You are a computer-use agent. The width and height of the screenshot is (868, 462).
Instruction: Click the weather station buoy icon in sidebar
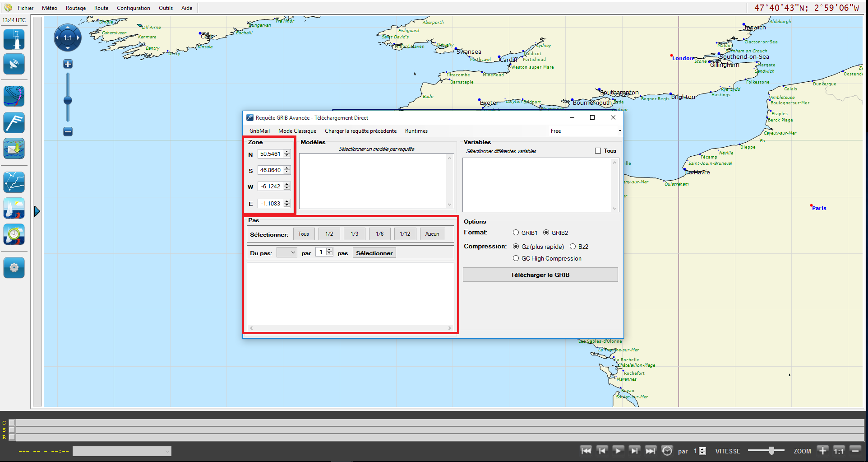pos(14,39)
